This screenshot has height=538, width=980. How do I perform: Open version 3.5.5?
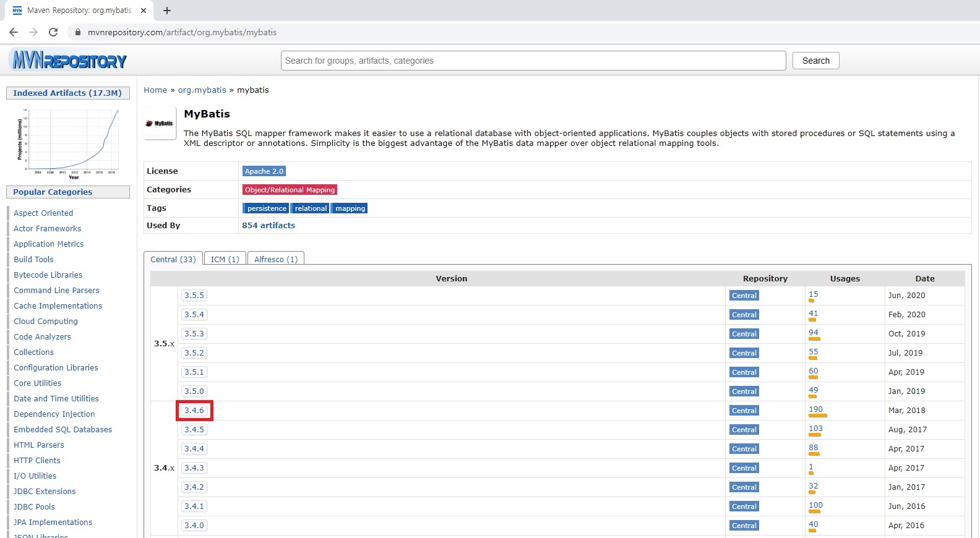pyautogui.click(x=194, y=296)
